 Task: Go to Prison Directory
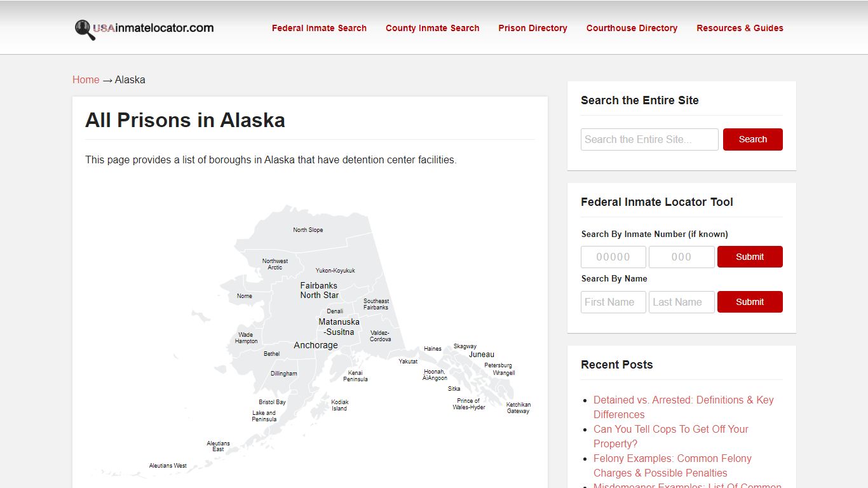point(532,28)
